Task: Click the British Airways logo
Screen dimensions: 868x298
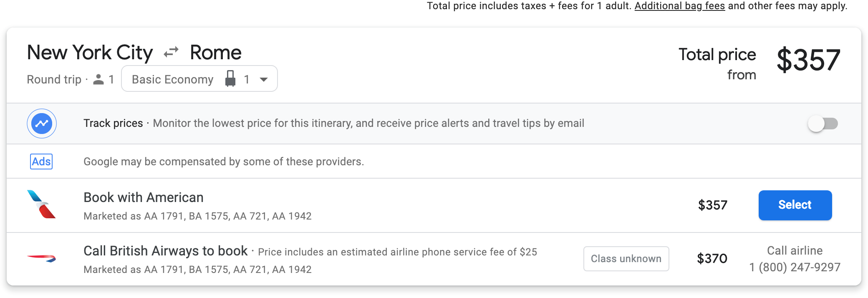Action: coord(41,258)
